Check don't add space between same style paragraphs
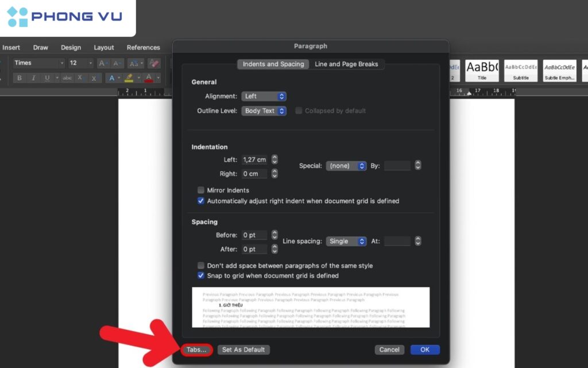588x368 pixels. [202, 266]
